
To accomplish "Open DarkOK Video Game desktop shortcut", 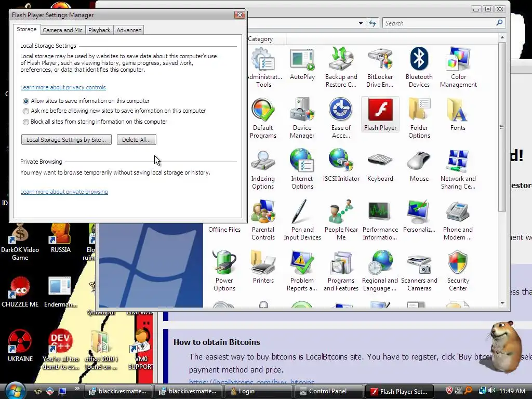I will 20,242.
